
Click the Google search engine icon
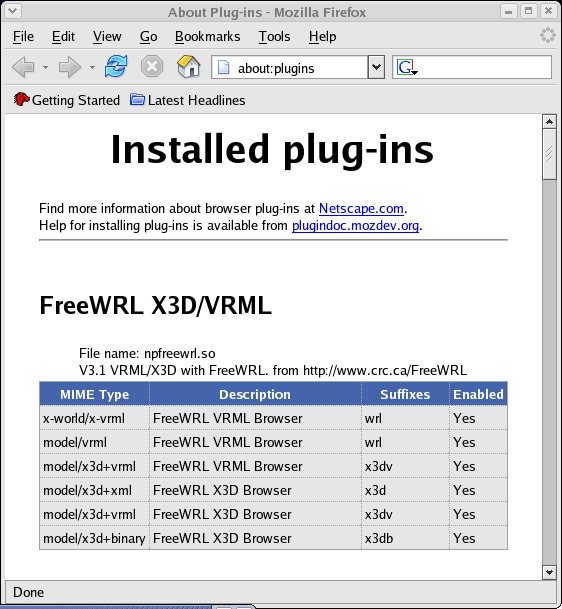point(406,68)
